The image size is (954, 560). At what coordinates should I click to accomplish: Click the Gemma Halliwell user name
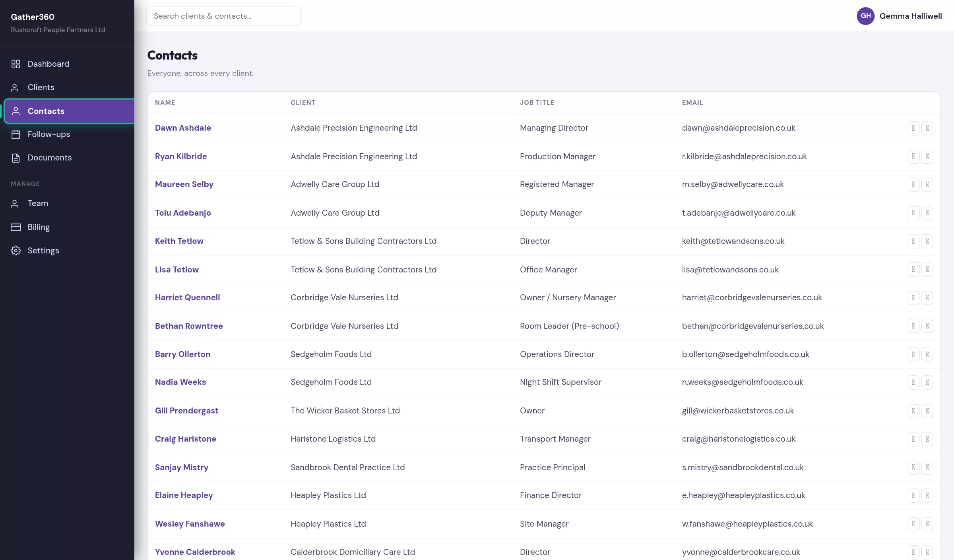tap(911, 16)
